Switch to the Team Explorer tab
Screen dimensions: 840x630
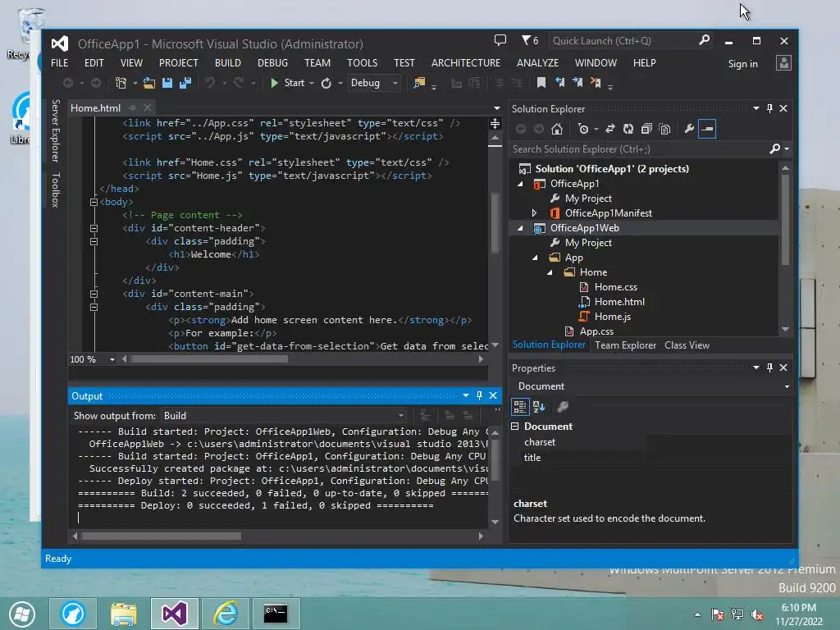click(x=625, y=345)
